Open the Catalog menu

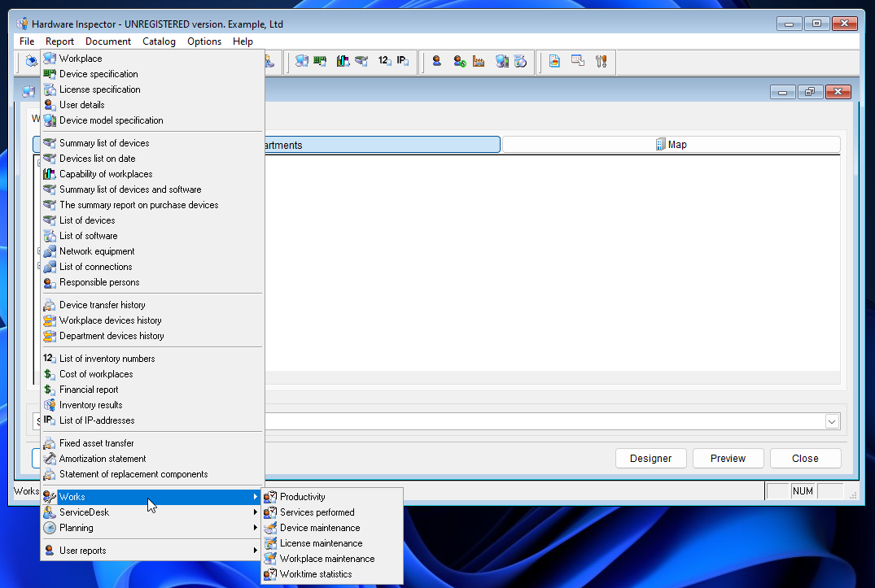coord(159,41)
